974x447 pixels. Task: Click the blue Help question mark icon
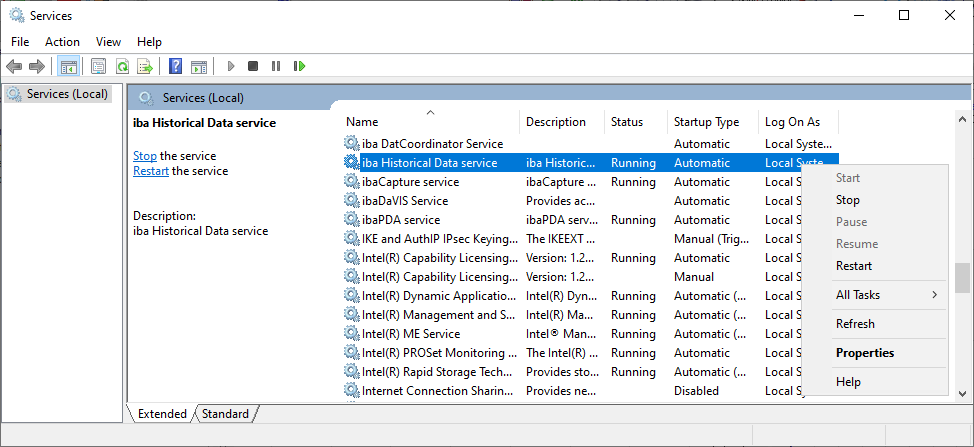point(175,66)
